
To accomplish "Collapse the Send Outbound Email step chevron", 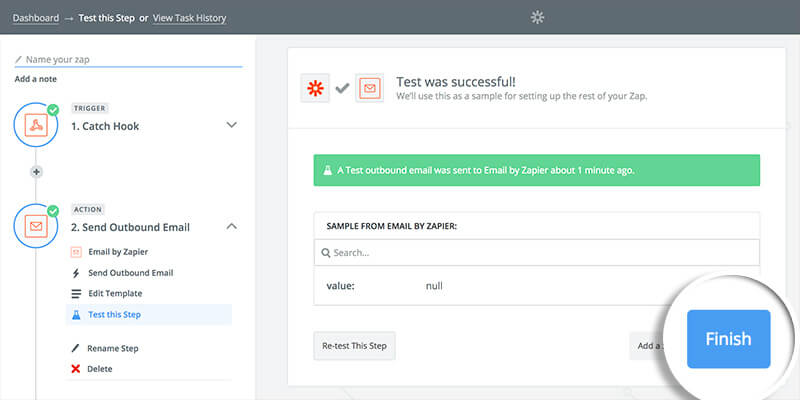I will (x=232, y=226).
